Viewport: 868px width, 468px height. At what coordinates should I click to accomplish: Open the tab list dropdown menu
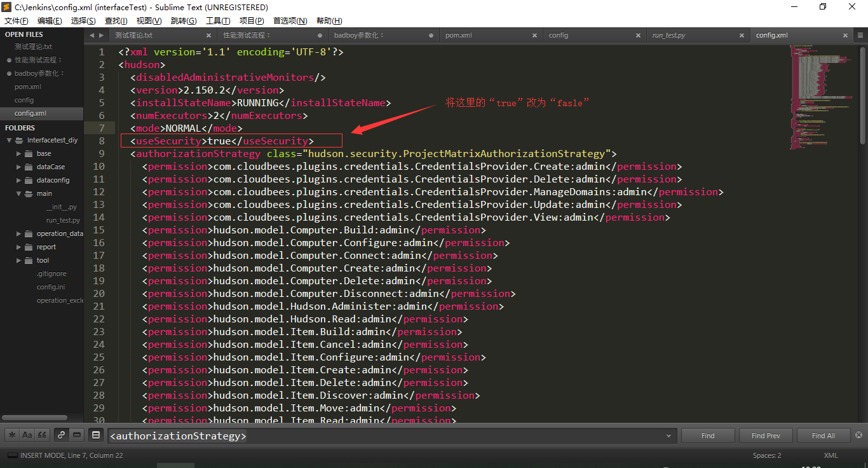coord(862,36)
